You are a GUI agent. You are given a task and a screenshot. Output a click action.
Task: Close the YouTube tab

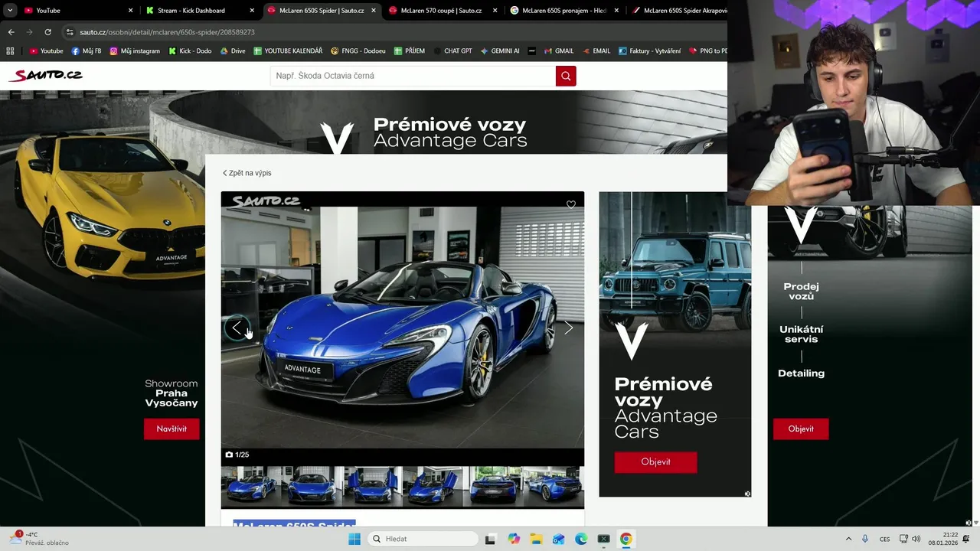(130, 11)
